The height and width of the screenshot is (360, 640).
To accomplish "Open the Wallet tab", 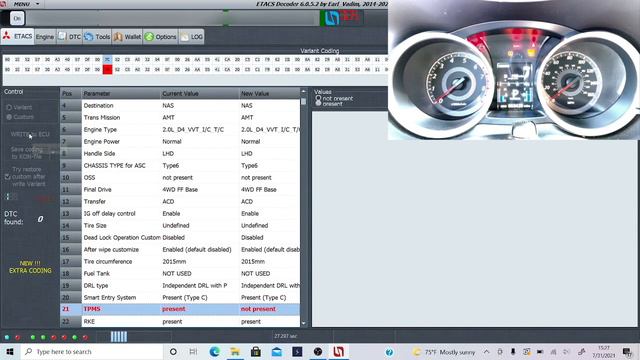I will click(x=127, y=37).
